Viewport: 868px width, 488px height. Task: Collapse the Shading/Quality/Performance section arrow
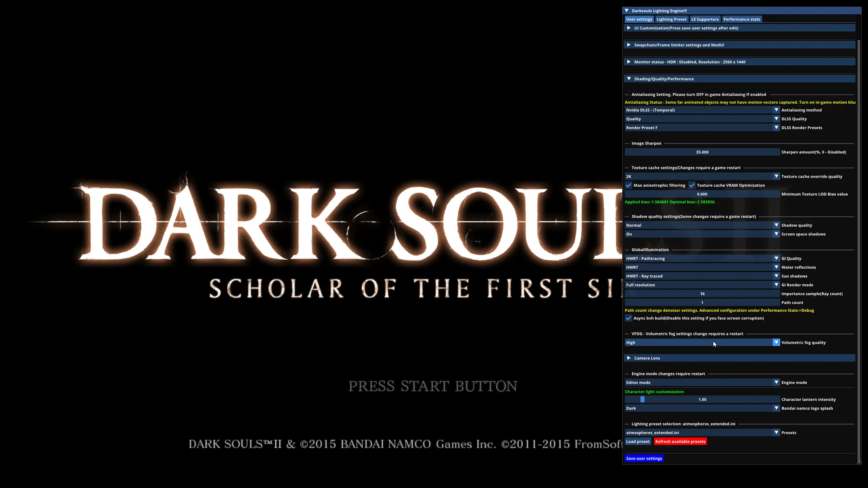(x=629, y=79)
